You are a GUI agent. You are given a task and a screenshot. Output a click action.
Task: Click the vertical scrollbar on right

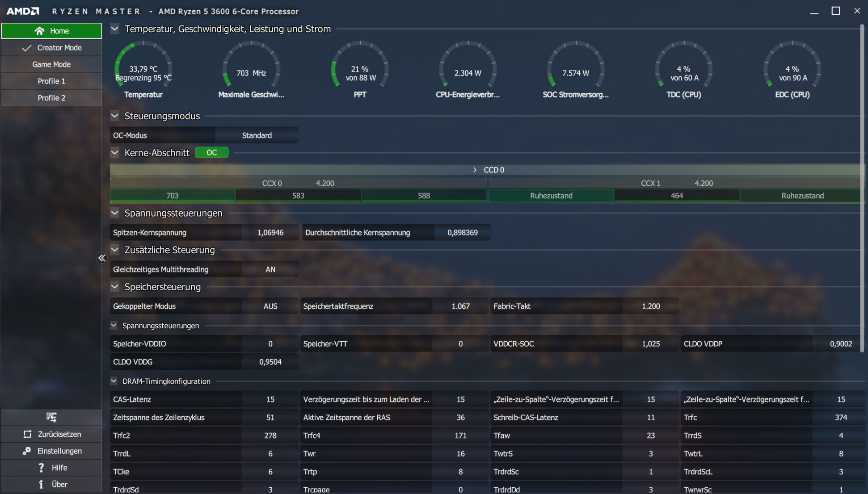pos(862,188)
